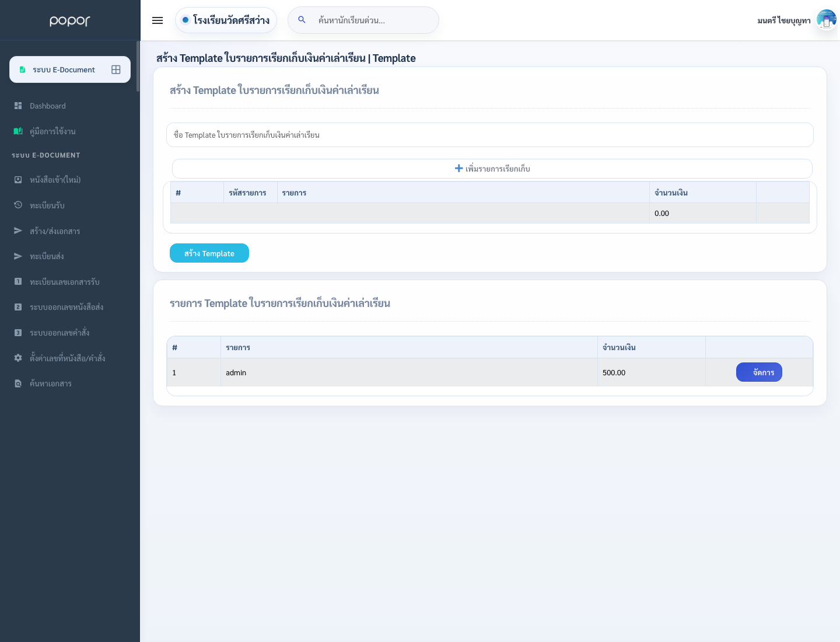Open ตั้งค่าเลขที่หนังสือ/คำสั่ง settings

coord(70,358)
